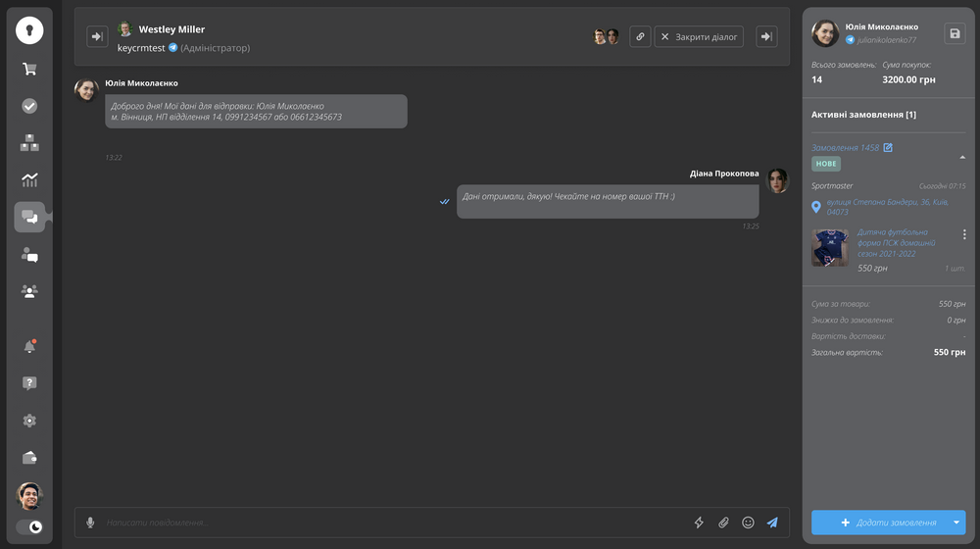980x549 pixels.
Task: Toggle the dark mode switch
Action: point(29,527)
